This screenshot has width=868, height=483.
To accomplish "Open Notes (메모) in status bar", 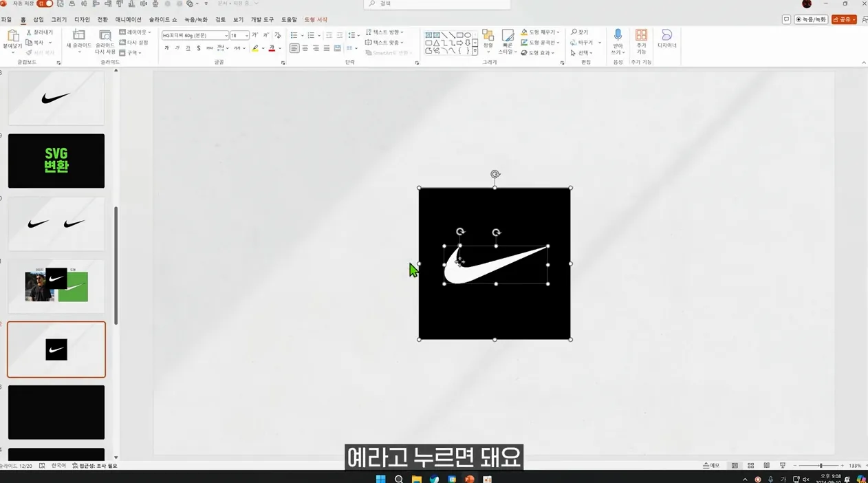I will (712, 466).
